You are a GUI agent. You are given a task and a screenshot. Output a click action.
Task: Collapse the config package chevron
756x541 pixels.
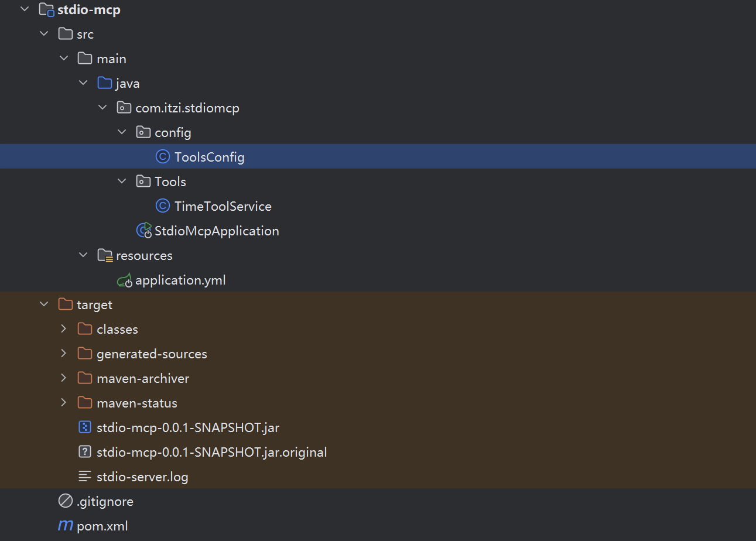(x=122, y=132)
